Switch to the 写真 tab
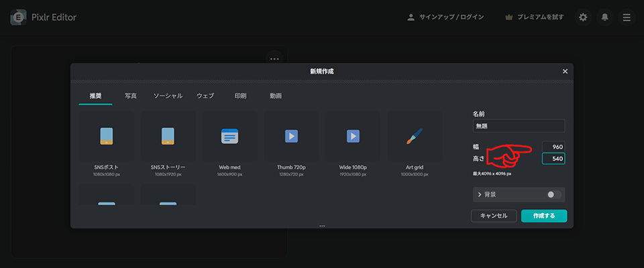 tap(131, 96)
